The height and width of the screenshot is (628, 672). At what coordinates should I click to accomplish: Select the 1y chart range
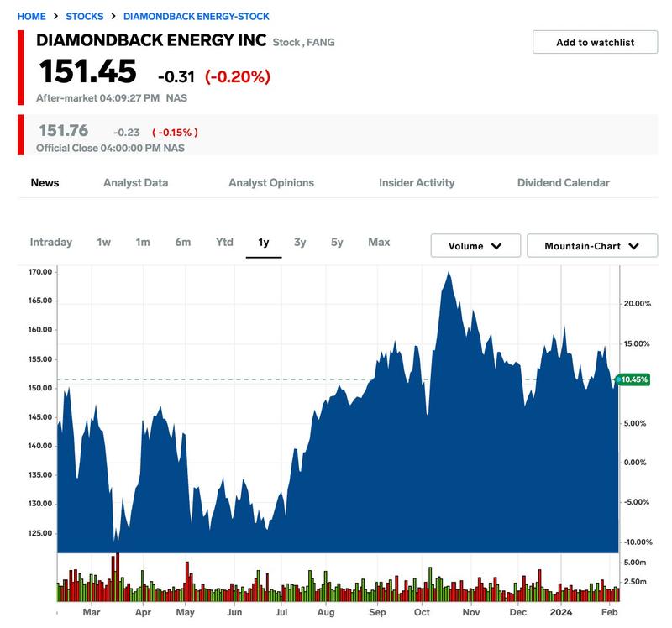click(x=264, y=243)
